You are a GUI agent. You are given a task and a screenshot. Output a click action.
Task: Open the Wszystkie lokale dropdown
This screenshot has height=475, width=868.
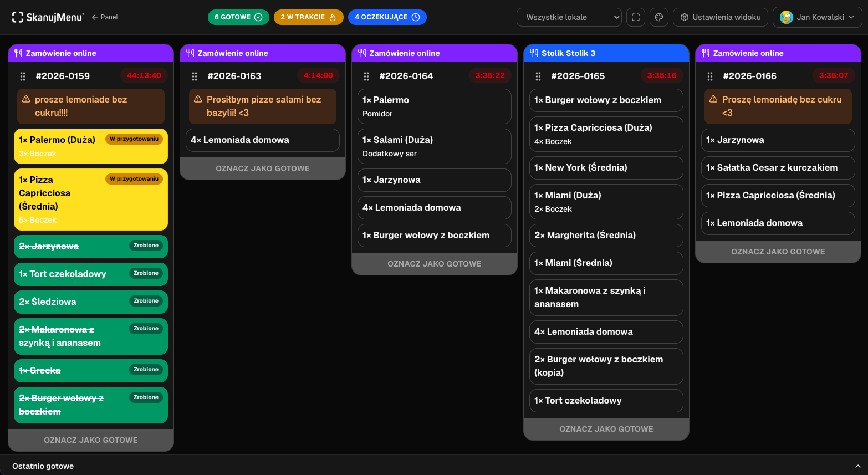(x=569, y=17)
